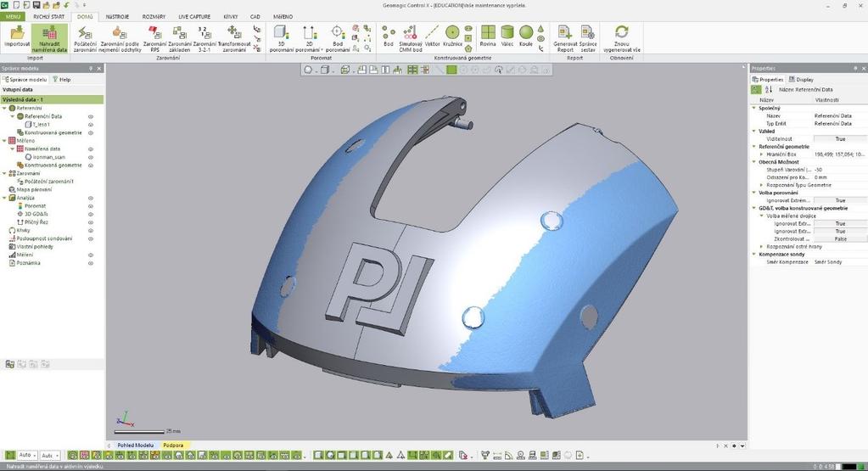Open Správce sestav report manager
The height and width of the screenshot is (471, 868).
(x=588, y=38)
